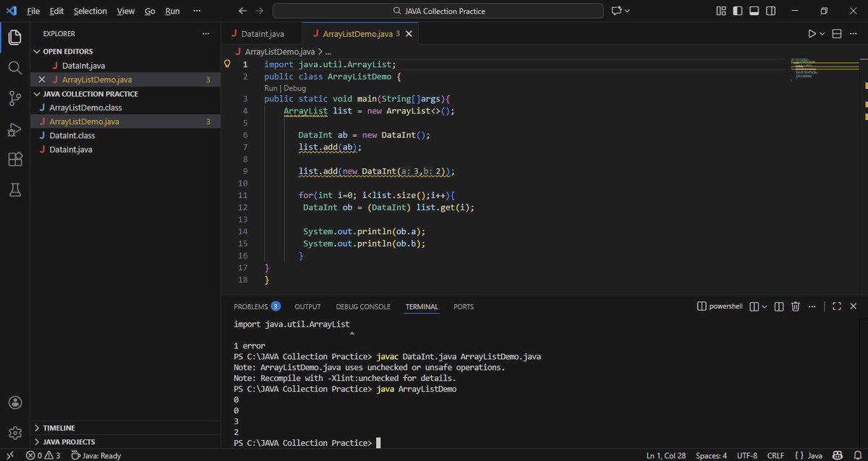Image resolution: width=868 pixels, height=461 pixels.
Task: Go forward with the navigation arrow
Action: click(x=260, y=11)
